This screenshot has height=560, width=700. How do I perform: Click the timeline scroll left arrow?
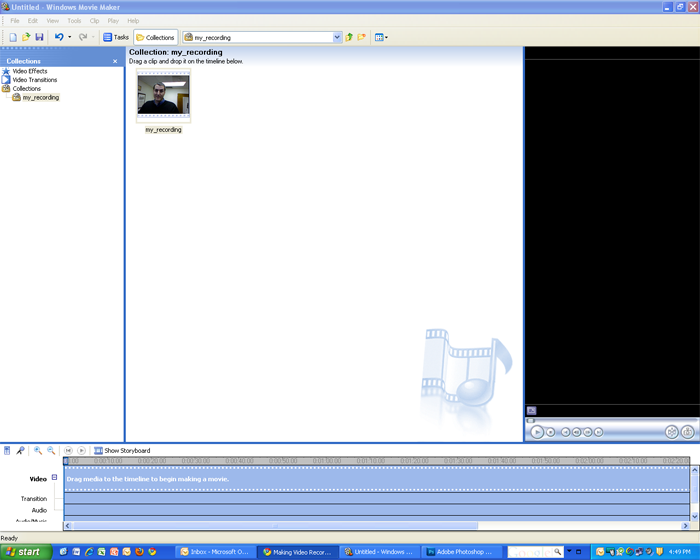[x=67, y=526]
